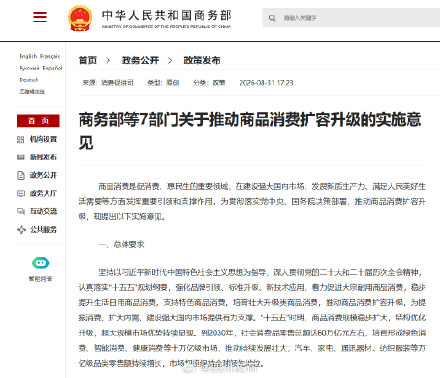Open the 新闻发布 news icon

(x=21, y=157)
